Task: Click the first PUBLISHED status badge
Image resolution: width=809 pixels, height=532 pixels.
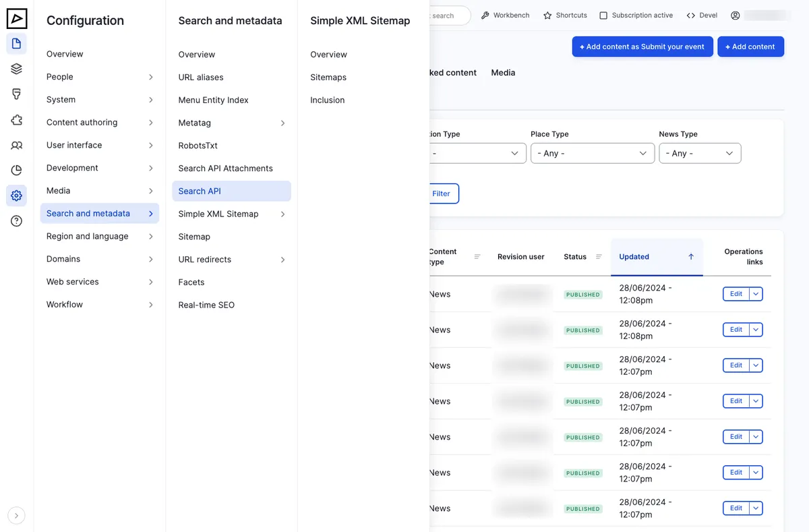Action: (x=583, y=295)
